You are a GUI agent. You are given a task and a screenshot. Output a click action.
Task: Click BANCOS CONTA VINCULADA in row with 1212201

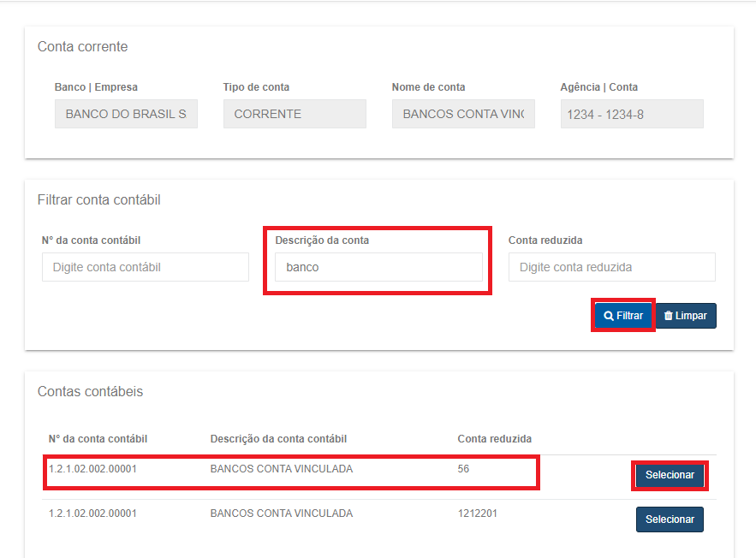[x=282, y=513]
